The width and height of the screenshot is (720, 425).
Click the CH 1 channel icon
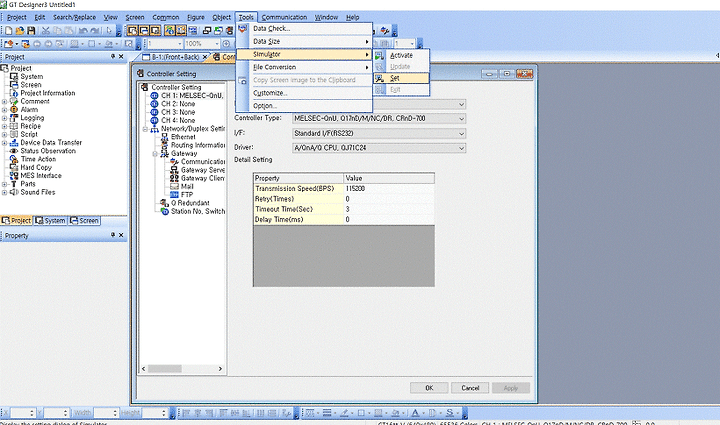tap(155, 95)
